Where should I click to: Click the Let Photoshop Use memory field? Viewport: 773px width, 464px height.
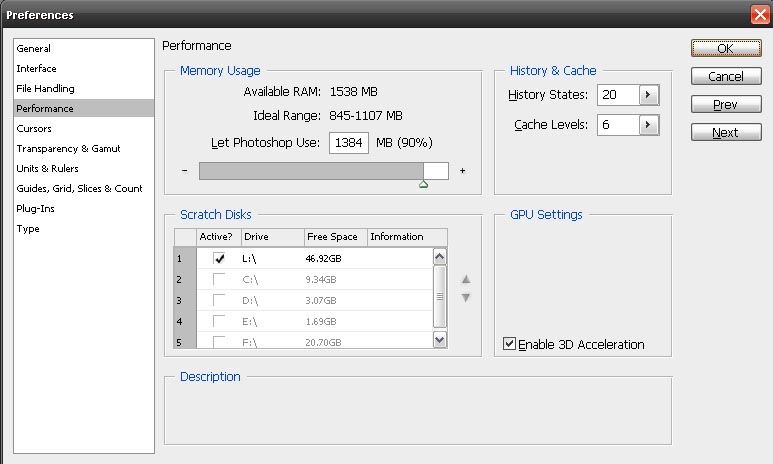(349, 143)
